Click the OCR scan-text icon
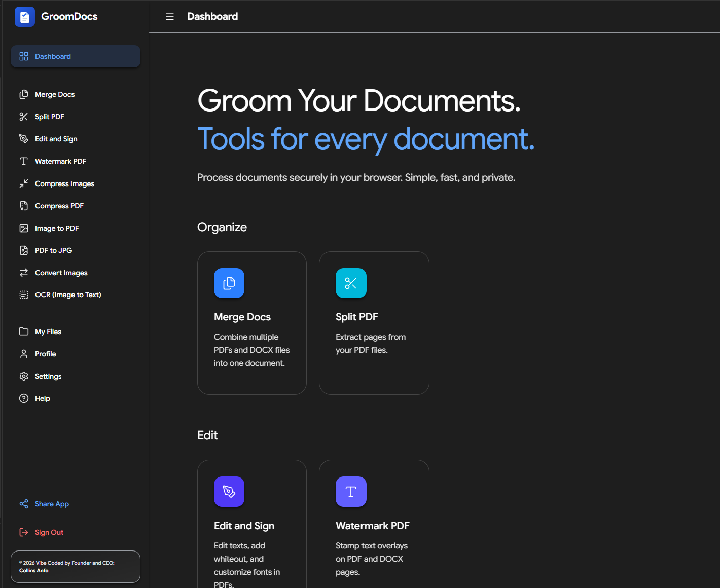The height and width of the screenshot is (588, 720). pos(24,295)
